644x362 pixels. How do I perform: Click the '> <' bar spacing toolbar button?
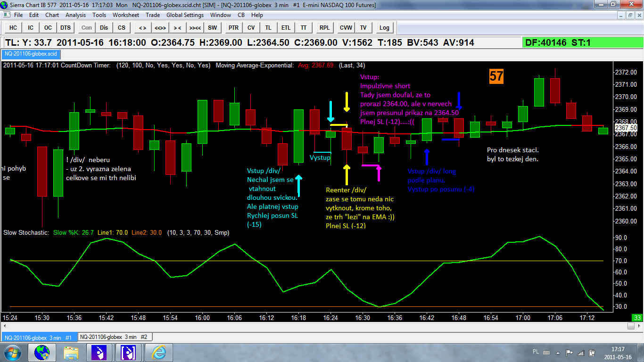(177, 28)
